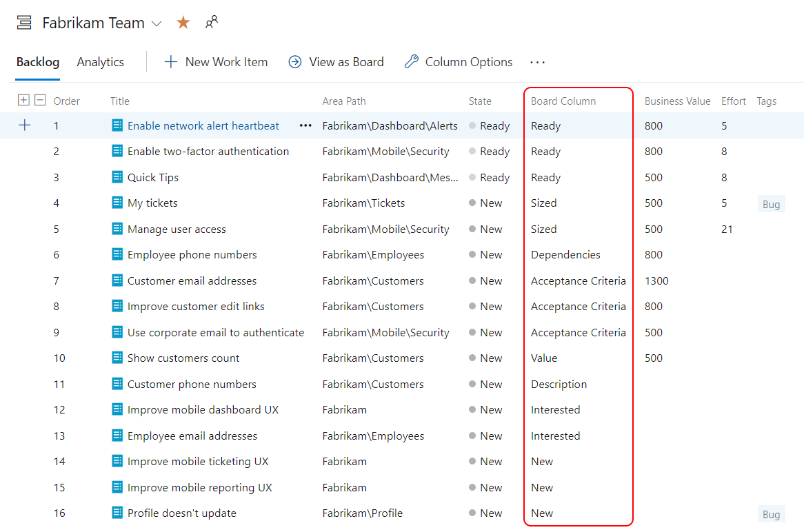Click Ready state for Enable two-factor authentication
The height and width of the screenshot is (532, 804).
(490, 151)
